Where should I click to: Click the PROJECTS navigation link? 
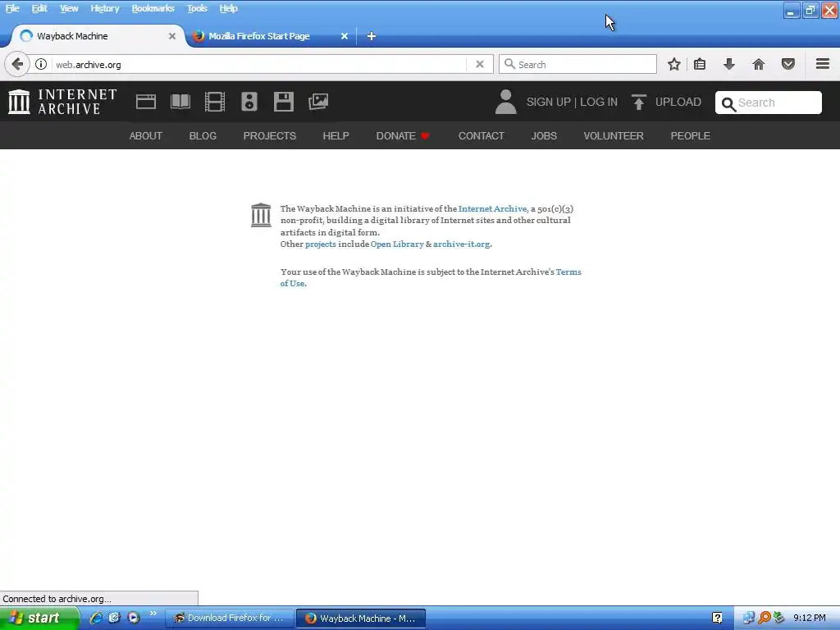(x=269, y=136)
